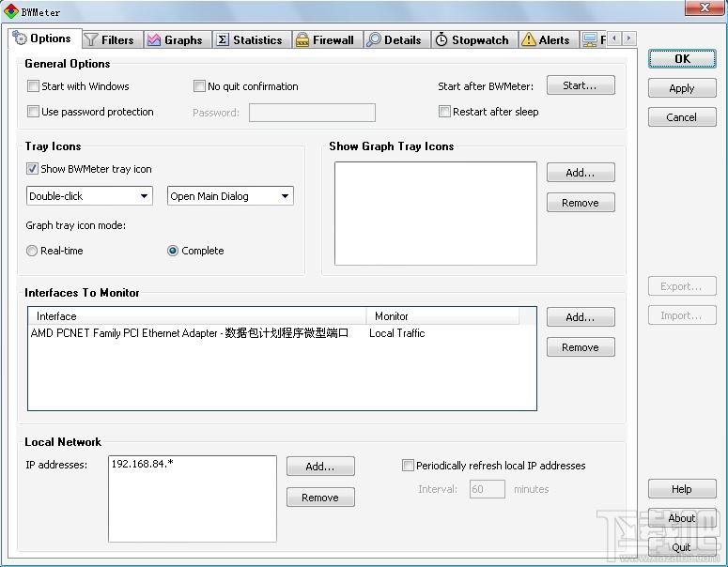The height and width of the screenshot is (567, 728).
Task: Select the Real-time radio button
Action: click(x=32, y=251)
